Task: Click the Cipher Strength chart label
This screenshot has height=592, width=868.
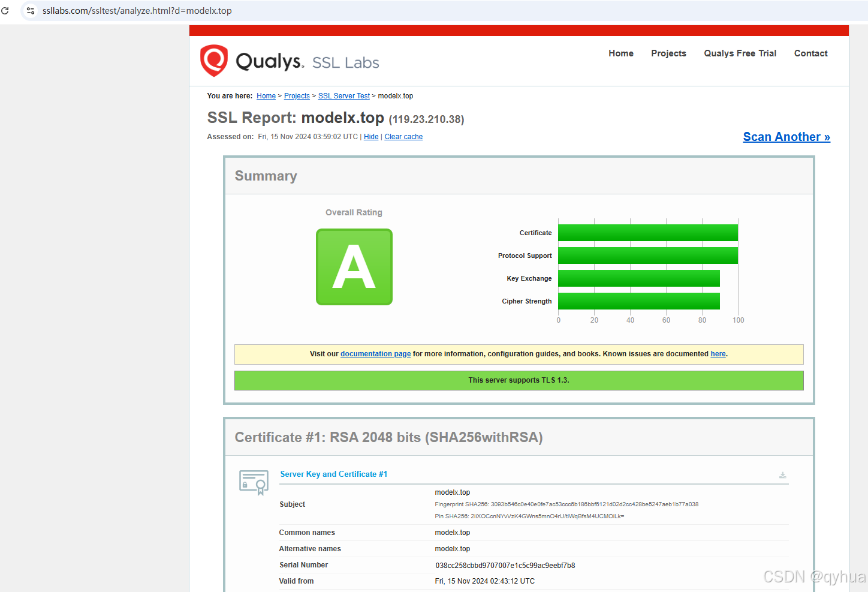Action: coord(527,301)
